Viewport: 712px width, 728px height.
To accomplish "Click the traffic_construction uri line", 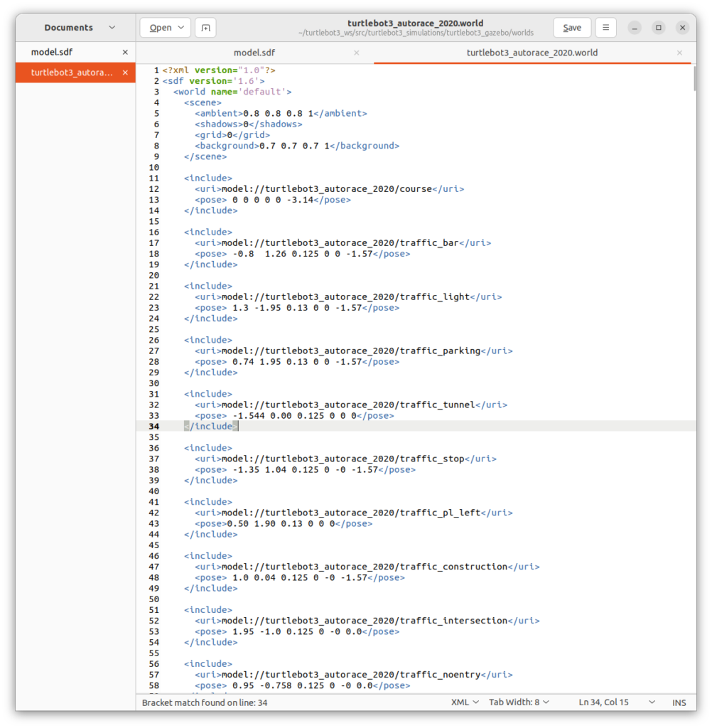I will coord(367,567).
